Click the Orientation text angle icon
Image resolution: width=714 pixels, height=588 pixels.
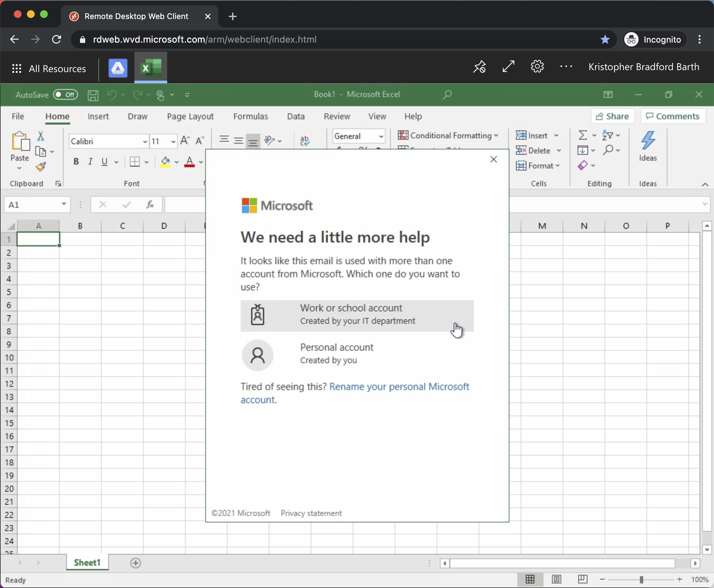[x=269, y=140]
